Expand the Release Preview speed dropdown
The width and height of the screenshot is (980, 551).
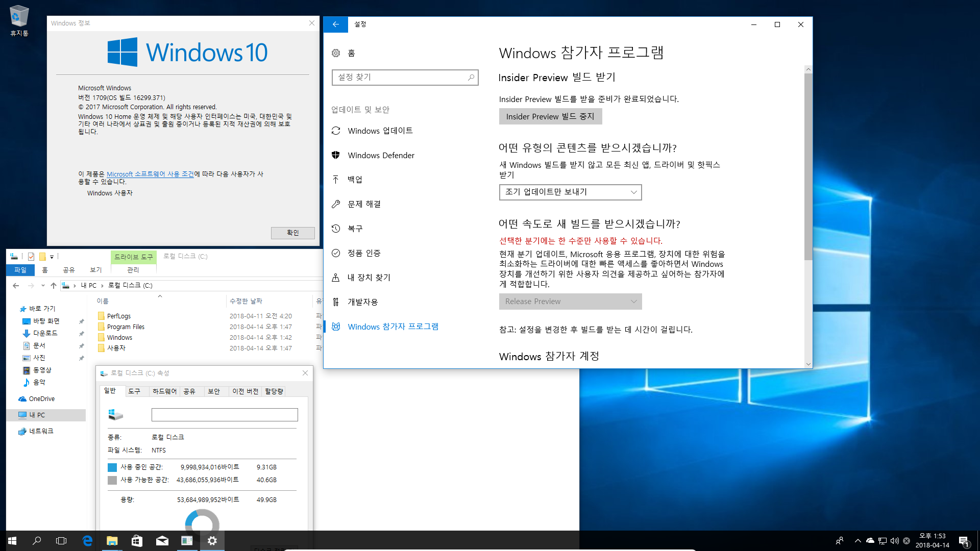coord(569,300)
